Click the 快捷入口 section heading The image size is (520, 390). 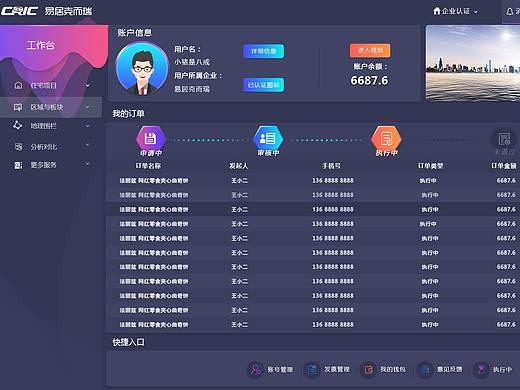pyautogui.click(x=128, y=342)
